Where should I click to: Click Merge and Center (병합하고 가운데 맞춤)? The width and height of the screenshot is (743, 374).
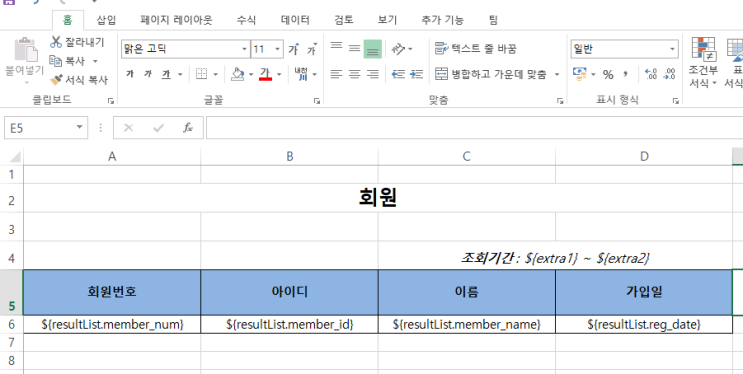pyautogui.click(x=490, y=74)
